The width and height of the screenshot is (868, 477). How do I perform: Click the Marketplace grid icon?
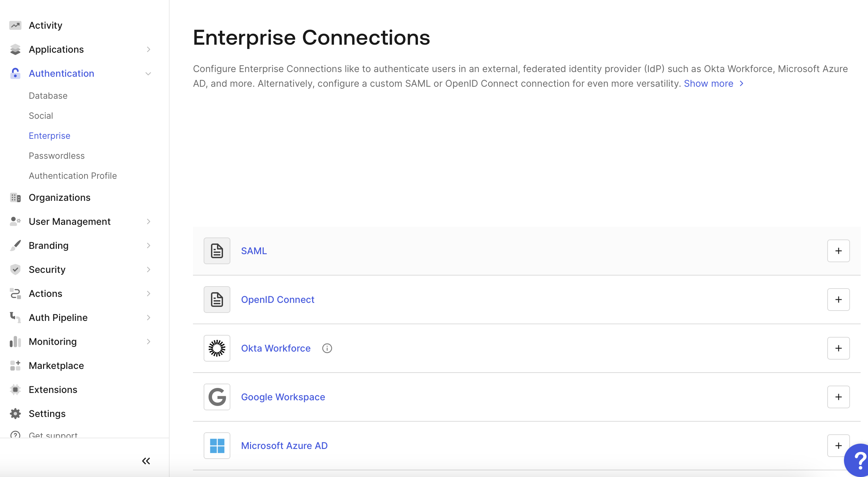tap(15, 366)
